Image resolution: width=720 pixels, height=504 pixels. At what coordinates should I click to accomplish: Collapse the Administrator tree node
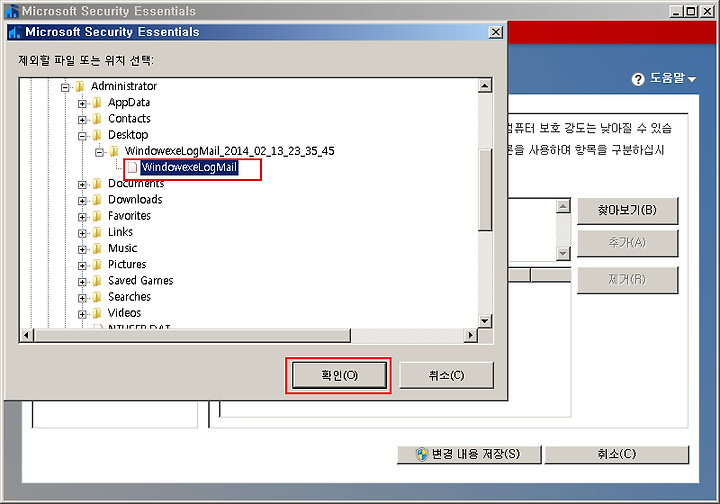coord(65,87)
